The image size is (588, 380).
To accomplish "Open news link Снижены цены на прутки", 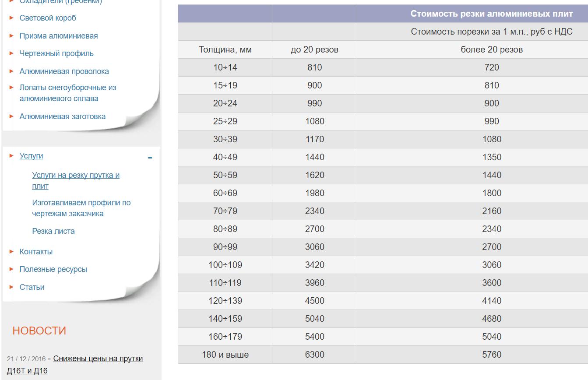I will pos(98,359).
